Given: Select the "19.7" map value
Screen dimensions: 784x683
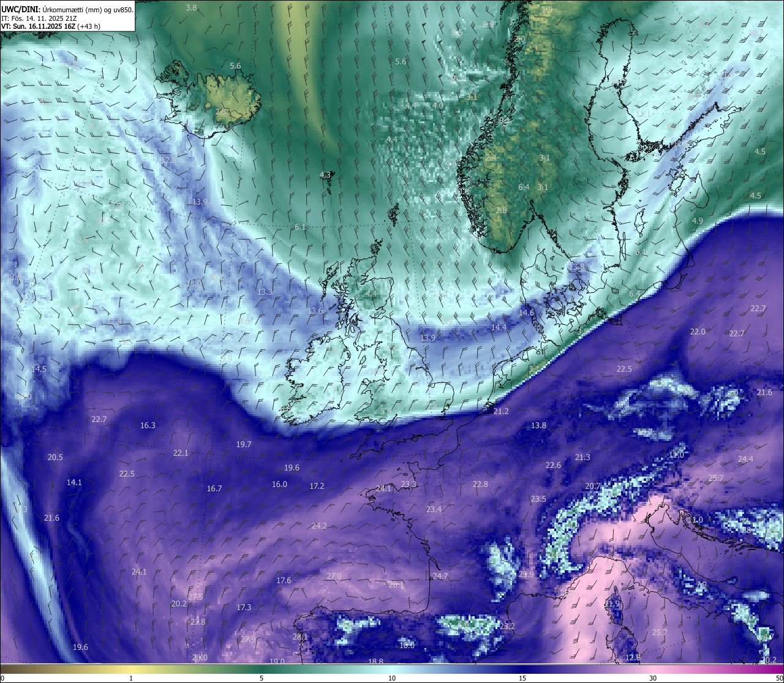Looking at the screenshot, I should (244, 445).
